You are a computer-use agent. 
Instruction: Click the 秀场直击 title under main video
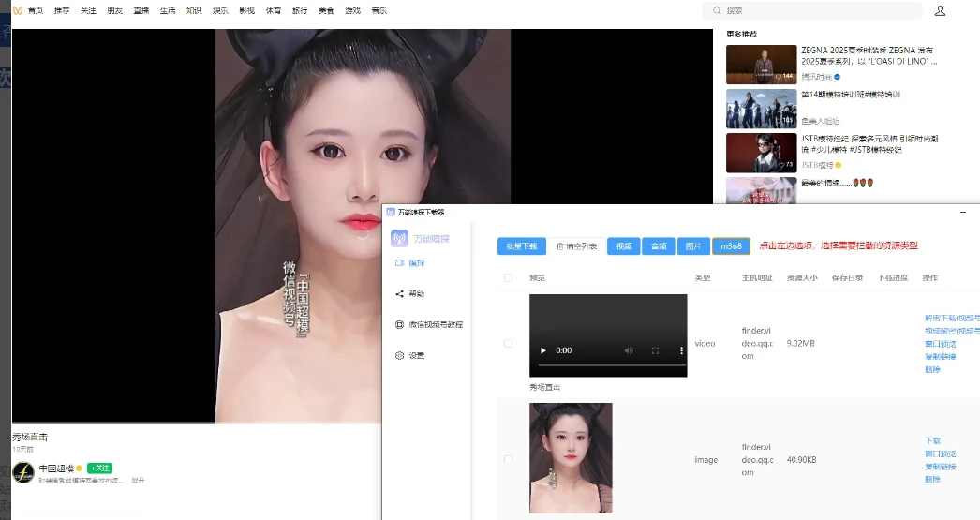pos(30,437)
